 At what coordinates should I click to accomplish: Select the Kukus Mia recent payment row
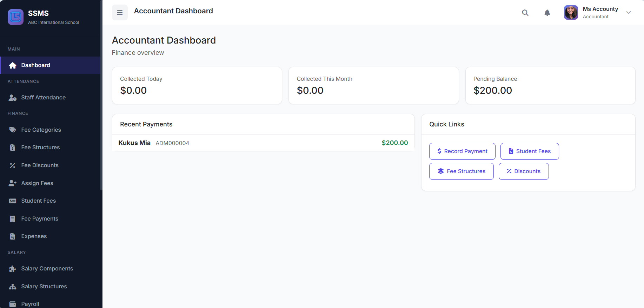coord(263,143)
